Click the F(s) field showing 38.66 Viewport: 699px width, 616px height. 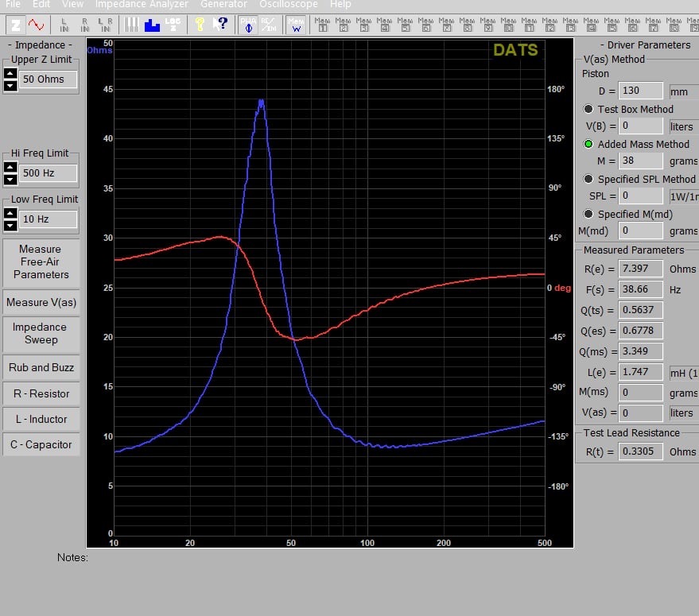click(x=641, y=289)
